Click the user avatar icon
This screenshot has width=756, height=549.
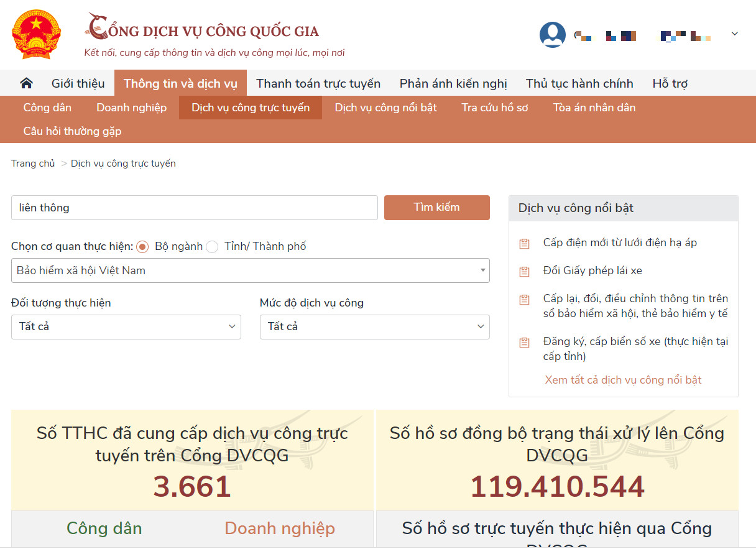552,35
